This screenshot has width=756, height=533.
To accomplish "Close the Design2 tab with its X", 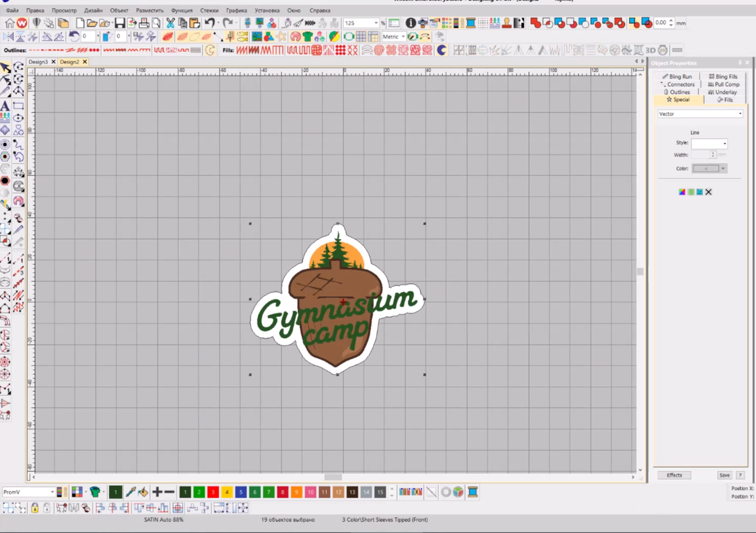I will 84,62.
